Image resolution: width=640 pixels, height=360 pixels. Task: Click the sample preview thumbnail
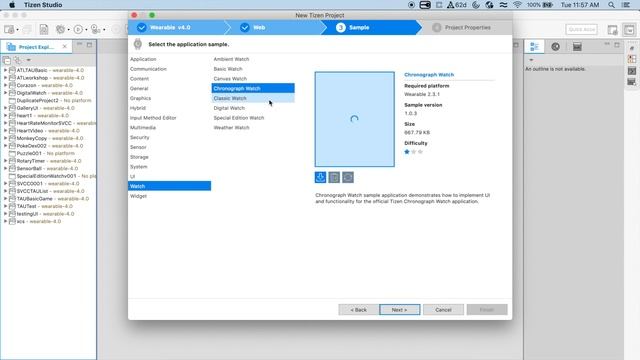pyautogui.click(x=354, y=119)
